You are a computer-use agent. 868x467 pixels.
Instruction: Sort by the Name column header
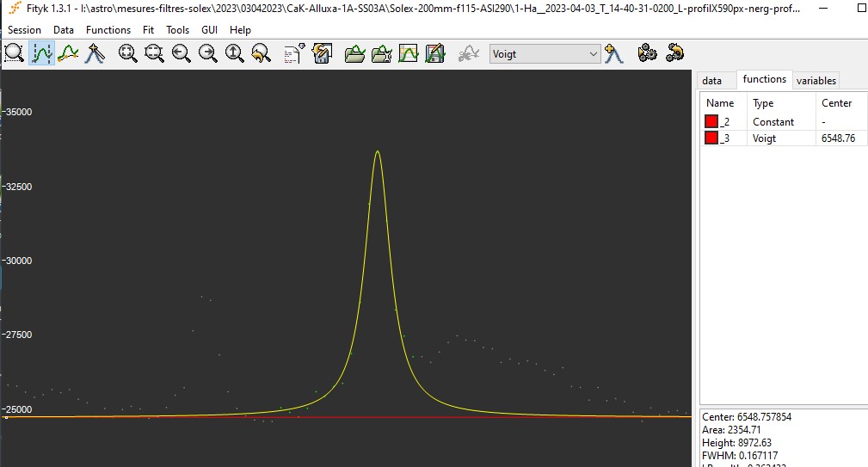tap(723, 103)
